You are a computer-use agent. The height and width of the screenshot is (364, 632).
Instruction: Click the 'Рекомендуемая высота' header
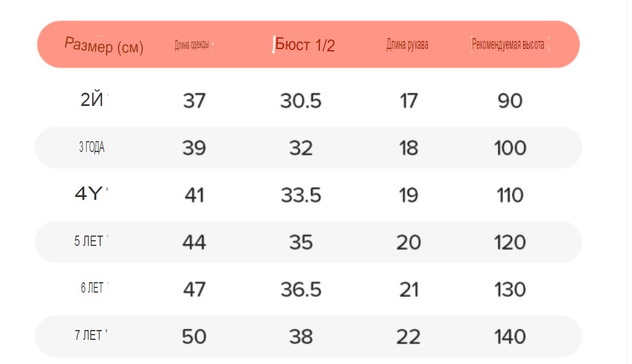coord(508,44)
